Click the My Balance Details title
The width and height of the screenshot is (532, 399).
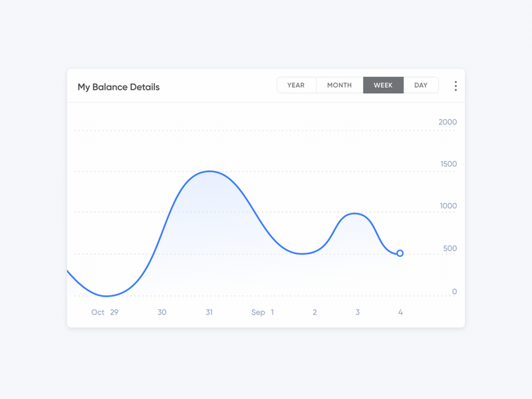tap(118, 86)
